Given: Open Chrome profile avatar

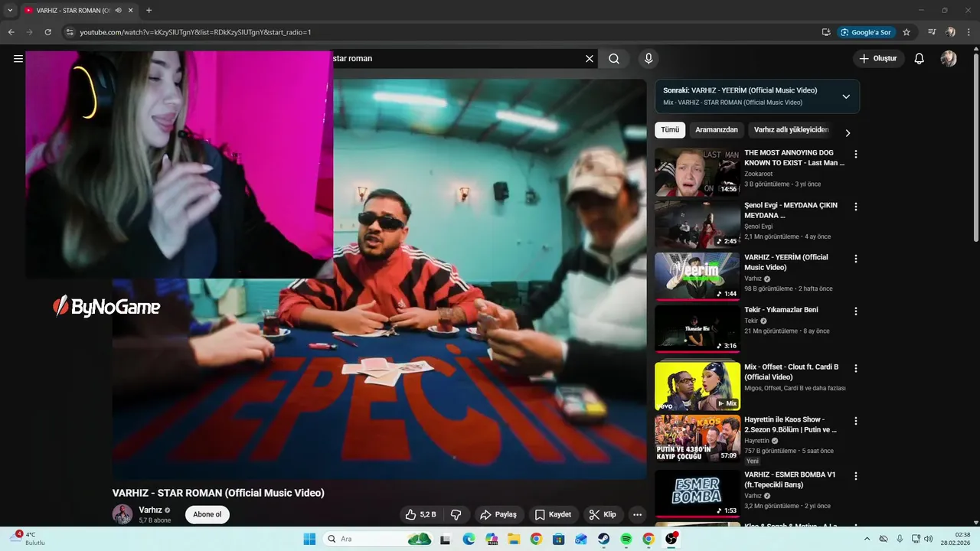Looking at the screenshot, I should [950, 32].
